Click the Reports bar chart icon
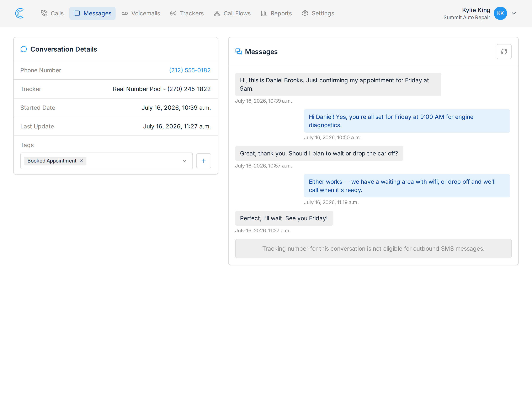532x399 pixels. pos(264,13)
